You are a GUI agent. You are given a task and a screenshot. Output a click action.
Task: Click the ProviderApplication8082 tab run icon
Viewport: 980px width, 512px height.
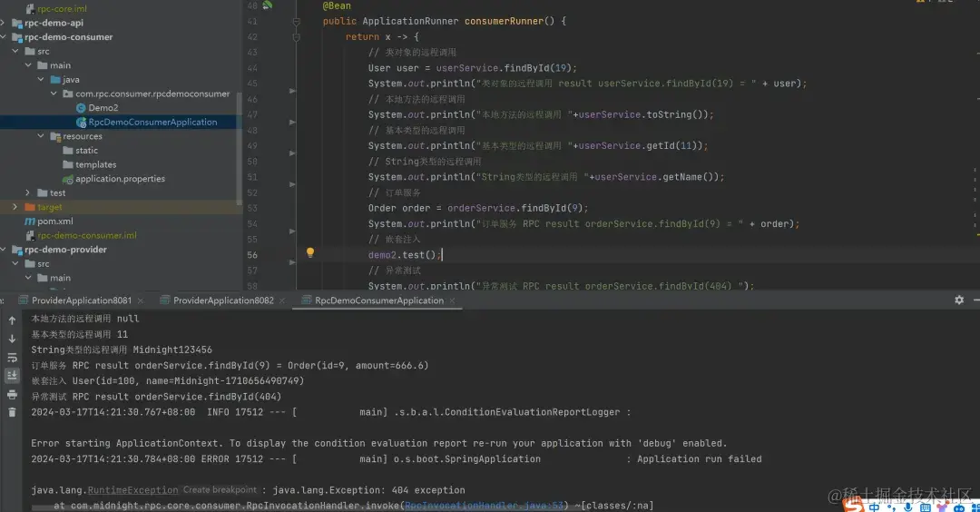[x=164, y=300]
